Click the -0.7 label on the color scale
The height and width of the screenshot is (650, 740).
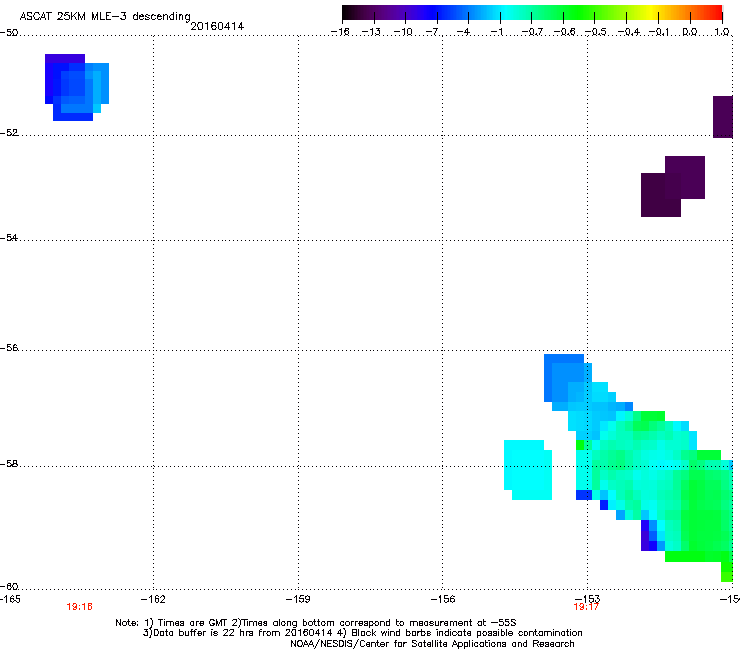point(532,32)
